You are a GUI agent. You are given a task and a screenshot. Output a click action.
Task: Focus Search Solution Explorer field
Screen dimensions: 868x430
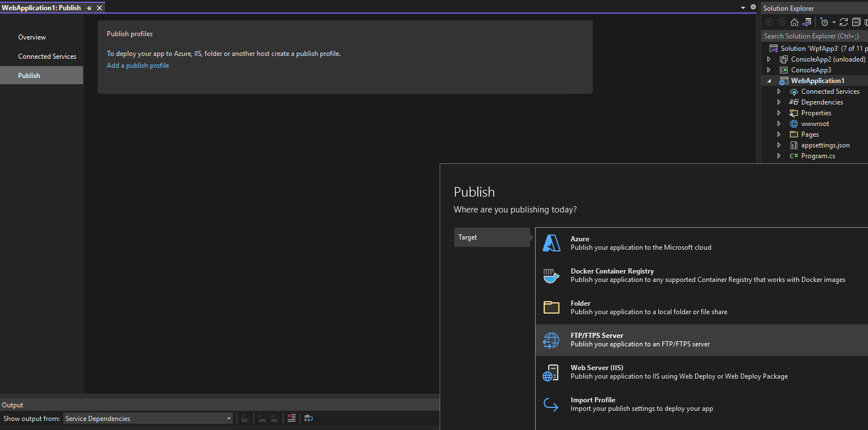pos(814,36)
